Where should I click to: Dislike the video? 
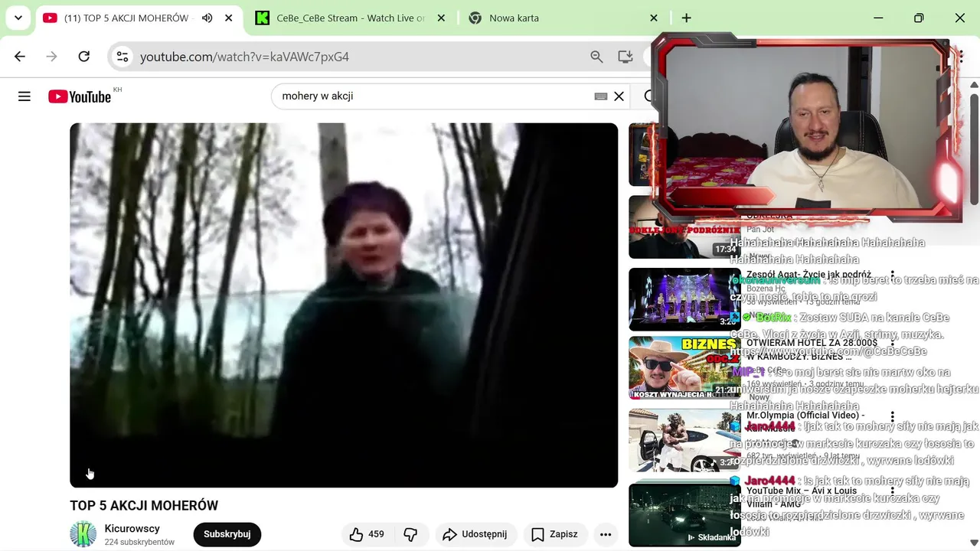point(411,534)
